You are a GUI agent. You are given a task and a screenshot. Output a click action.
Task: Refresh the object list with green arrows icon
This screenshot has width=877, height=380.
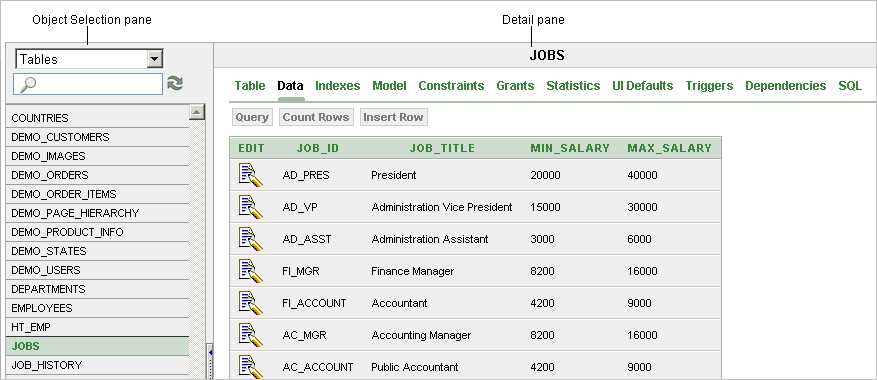[175, 83]
